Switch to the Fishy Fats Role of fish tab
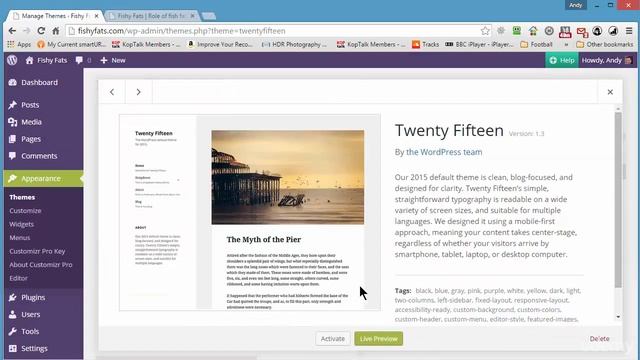640x360 pixels. coord(151,16)
